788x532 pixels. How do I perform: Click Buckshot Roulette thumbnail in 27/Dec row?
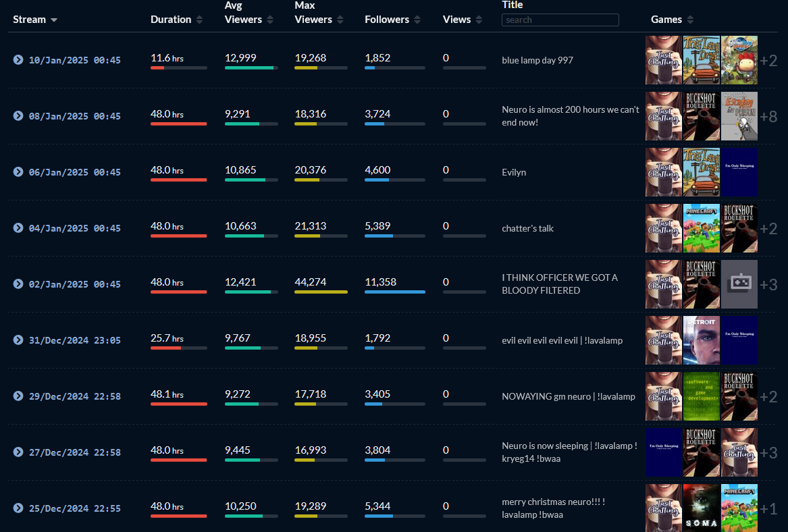(701, 452)
